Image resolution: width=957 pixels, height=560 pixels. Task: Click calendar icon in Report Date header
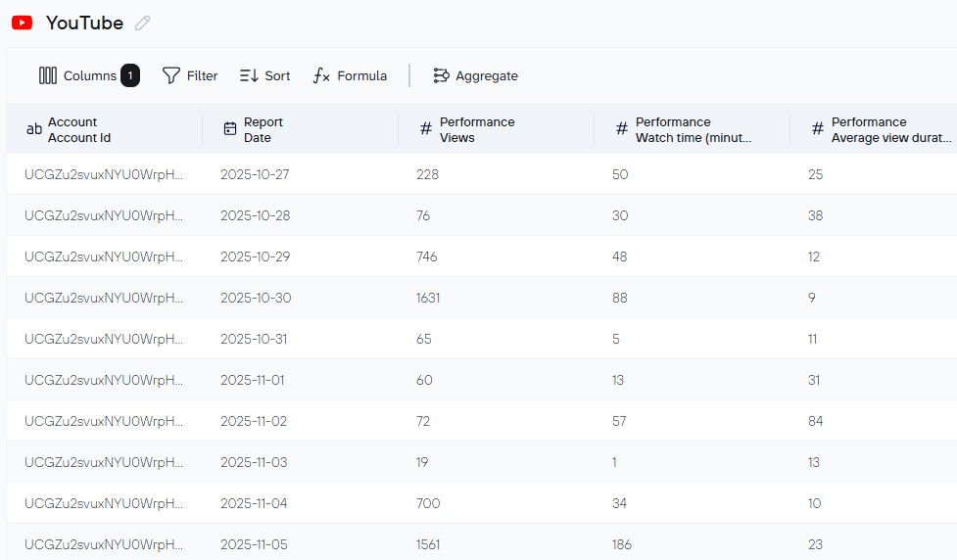click(x=230, y=129)
